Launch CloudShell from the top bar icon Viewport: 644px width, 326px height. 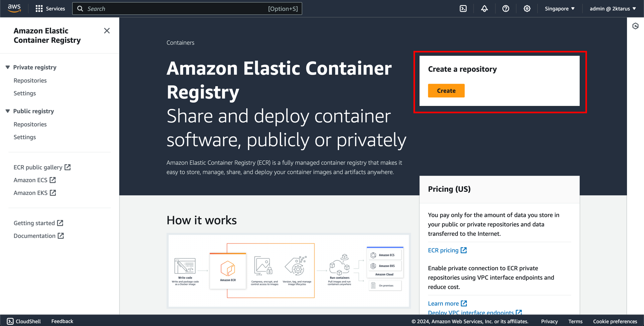[463, 9]
